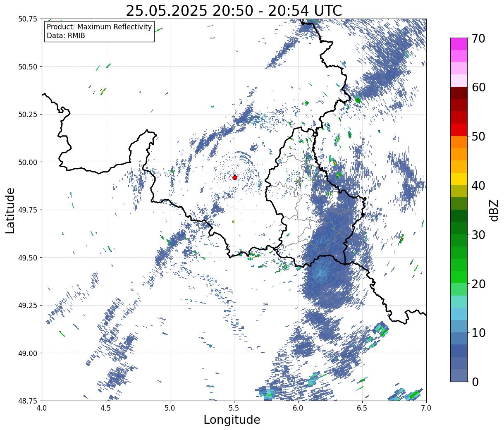
Task: Click the longitude tick label '5.5'
Action: pyautogui.click(x=234, y=408)
